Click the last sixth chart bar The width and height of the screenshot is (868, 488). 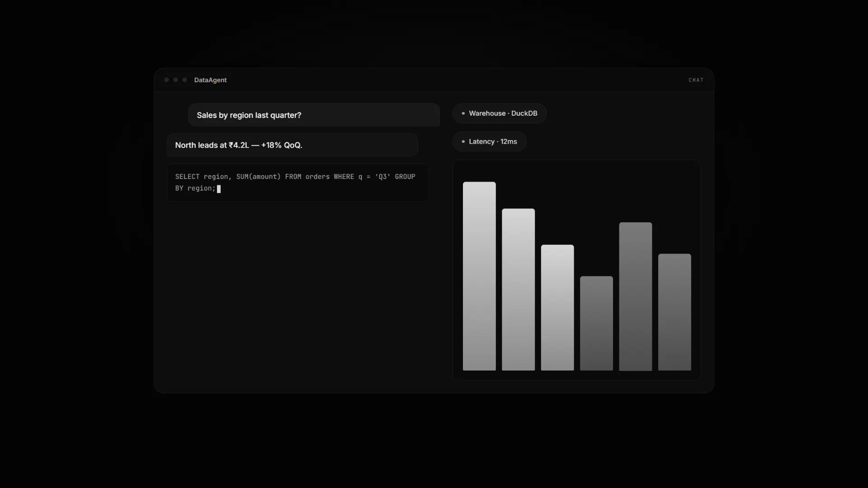pos(675,312)
